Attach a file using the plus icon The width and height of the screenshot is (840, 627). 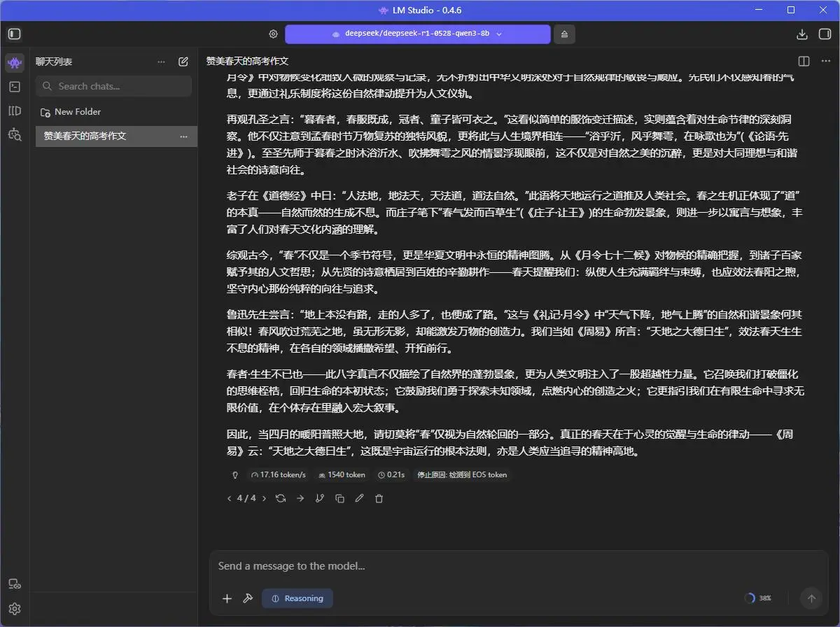coord(227,598)
